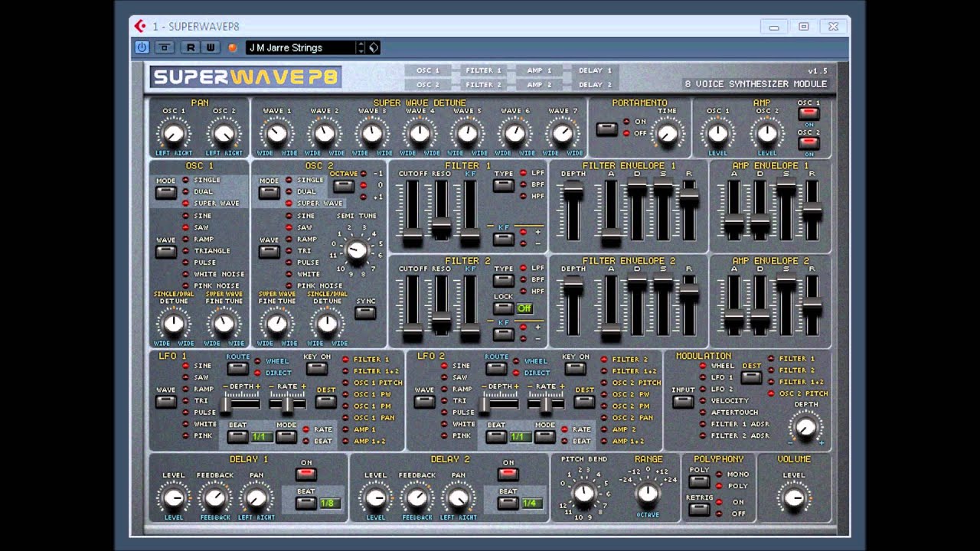Click the Filter 1 cutoff slider handle
The image size is (980, 551).
pos(413,236)
